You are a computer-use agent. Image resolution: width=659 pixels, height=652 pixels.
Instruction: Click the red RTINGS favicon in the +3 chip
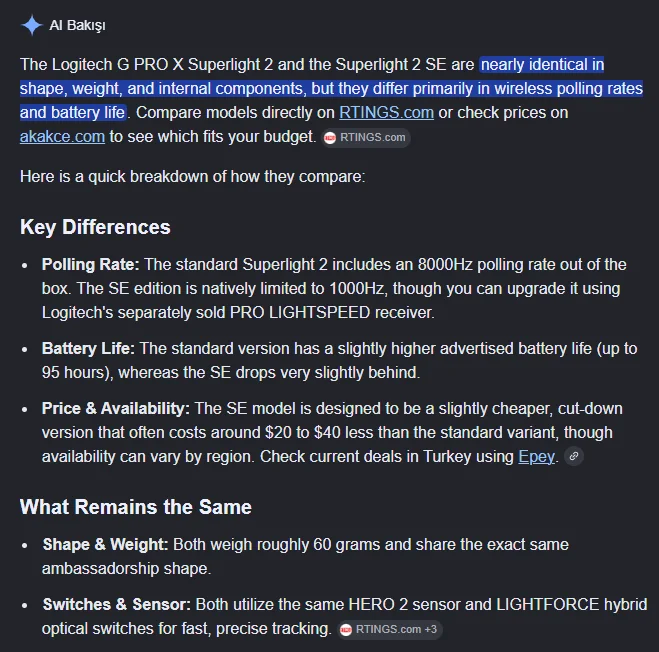click(346, 630)
